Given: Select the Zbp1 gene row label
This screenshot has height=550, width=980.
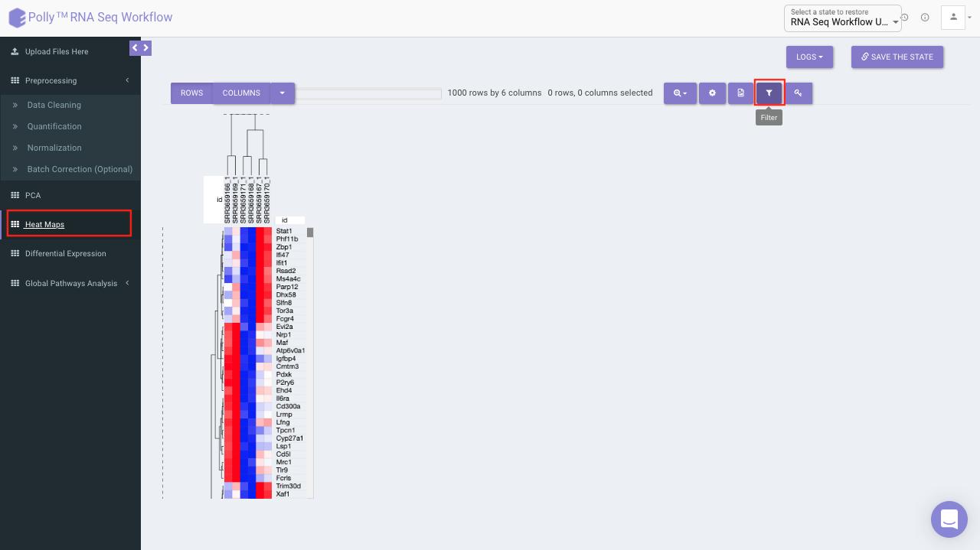Looking at the screenshot, I should (283, 247).
